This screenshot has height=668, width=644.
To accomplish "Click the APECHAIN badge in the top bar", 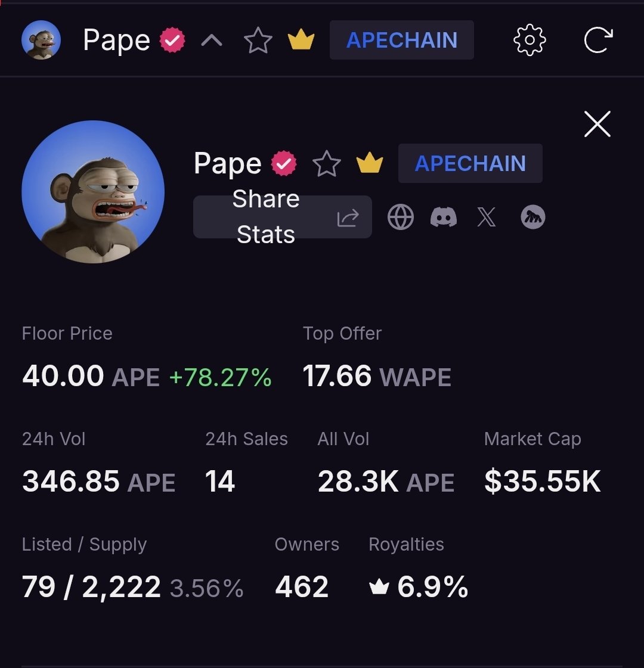I will tap(401, 40).
